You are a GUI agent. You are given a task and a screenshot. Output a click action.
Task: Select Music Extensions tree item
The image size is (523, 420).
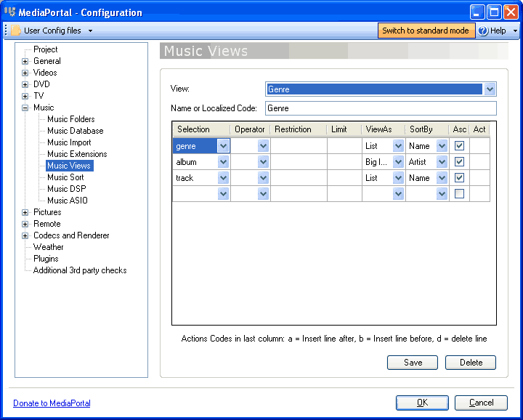click(77, 154)
